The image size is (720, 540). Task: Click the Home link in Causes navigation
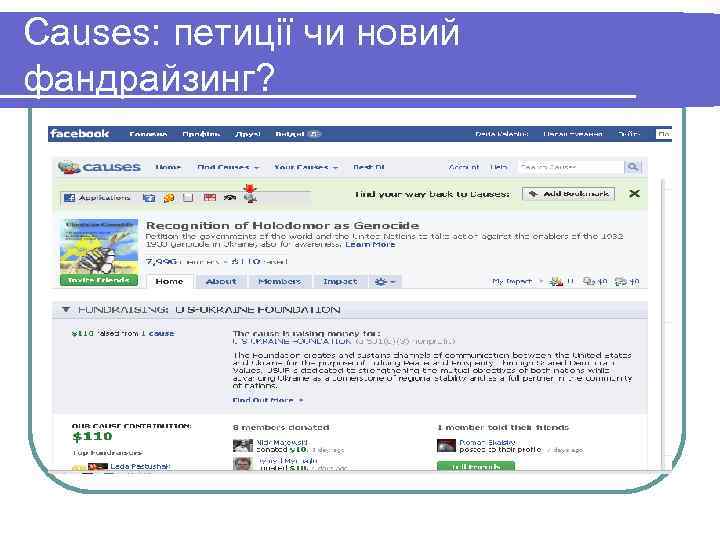[x=168, y=168]
